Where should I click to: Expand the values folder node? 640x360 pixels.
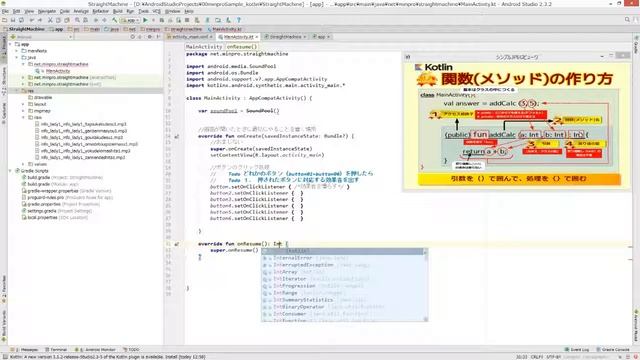[x=23, y=164]
